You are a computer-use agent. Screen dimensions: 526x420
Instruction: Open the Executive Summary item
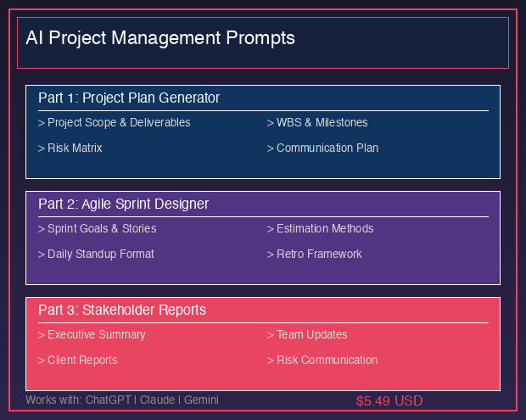[x=92, y=334]
